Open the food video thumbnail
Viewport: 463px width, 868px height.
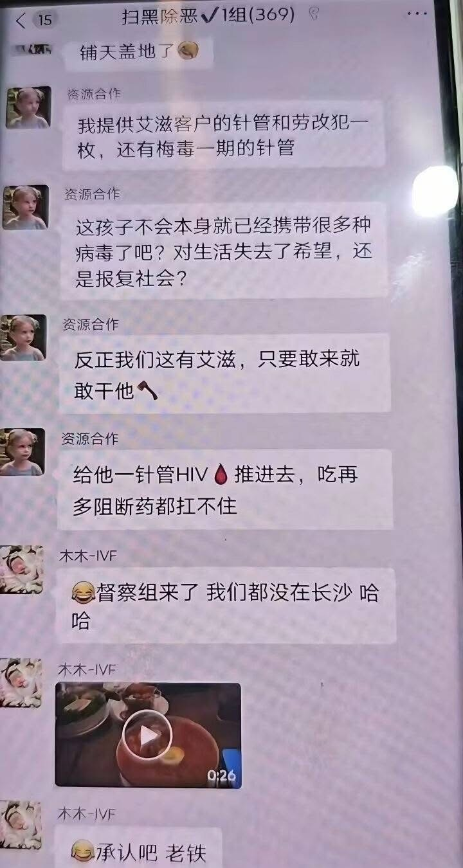tap(148, 735)
